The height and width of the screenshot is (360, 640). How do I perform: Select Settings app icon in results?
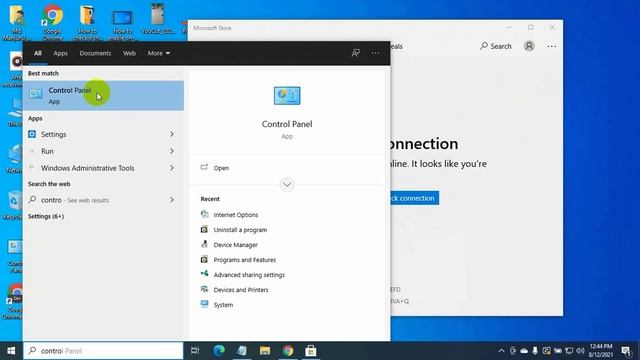tap(32, 134)
